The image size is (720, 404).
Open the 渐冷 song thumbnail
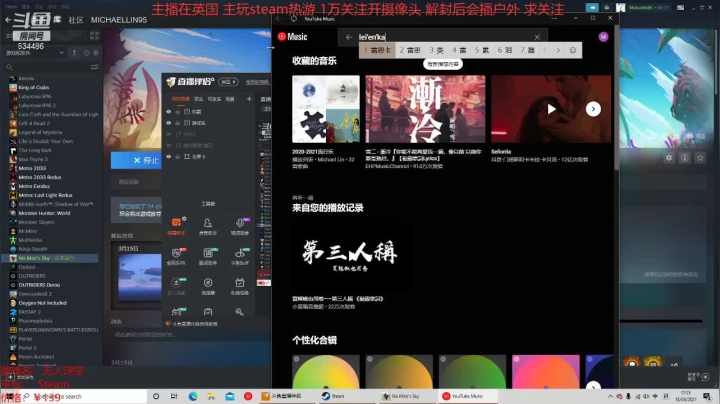pos(425,109)
